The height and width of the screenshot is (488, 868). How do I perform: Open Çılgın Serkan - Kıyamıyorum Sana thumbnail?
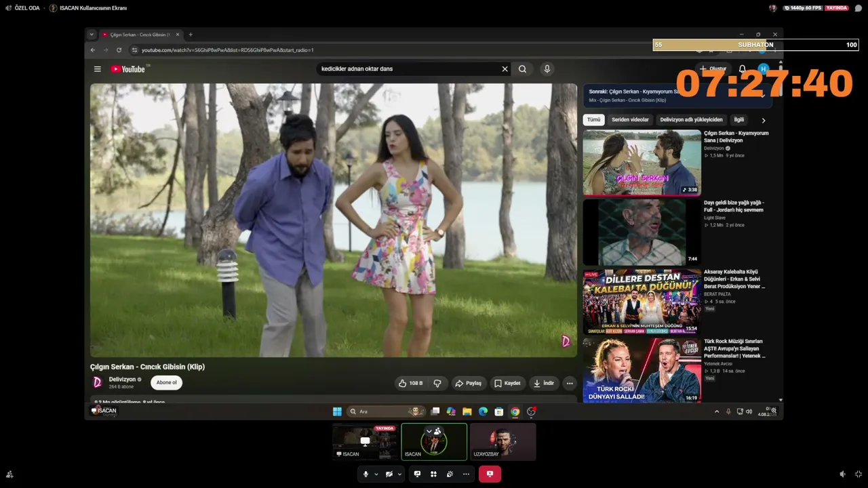[642, 163]
